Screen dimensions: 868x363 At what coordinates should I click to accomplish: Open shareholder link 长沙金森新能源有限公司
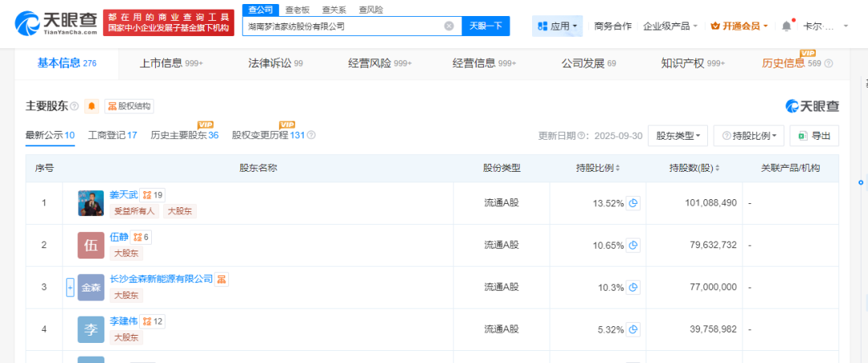click(x=162, y=279)
